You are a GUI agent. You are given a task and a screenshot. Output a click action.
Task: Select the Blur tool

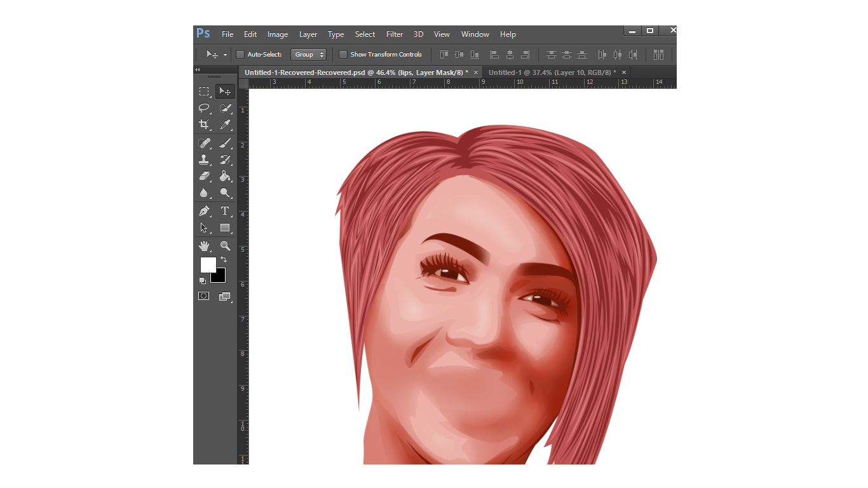204,193
